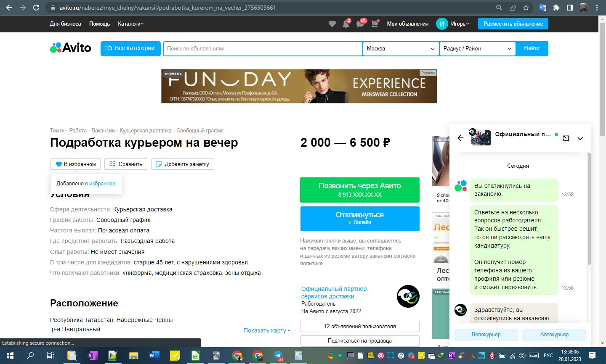Open the 'Радиус / Район' dropdown
606x364 pixels.
(477, 49)
